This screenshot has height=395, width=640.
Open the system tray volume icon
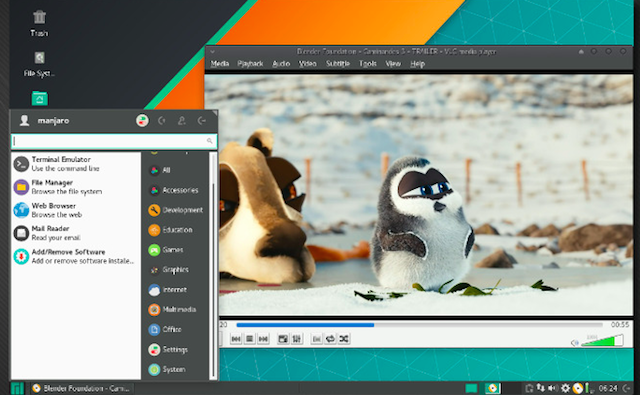pyautogui.click(x=553, y=388)
